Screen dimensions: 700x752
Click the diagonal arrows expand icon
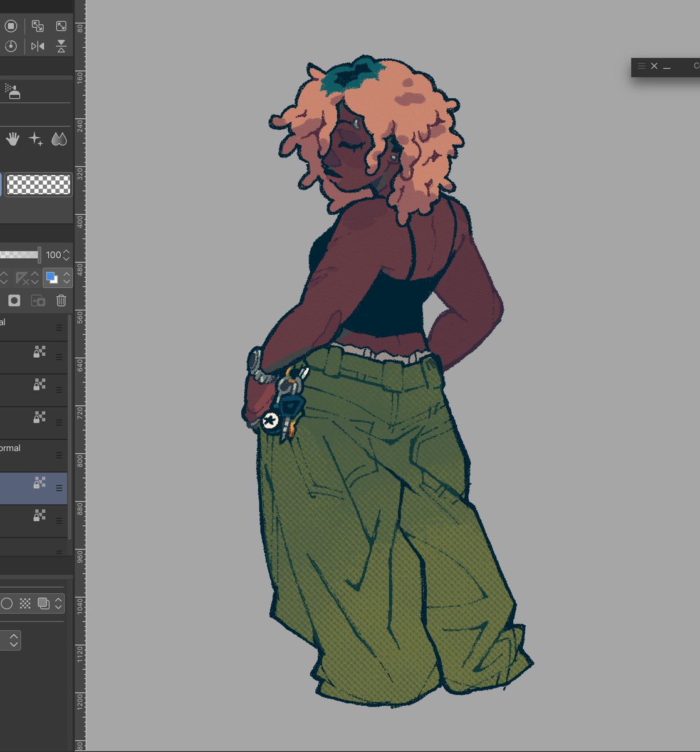pyautogui.click(x=61, y=26)
